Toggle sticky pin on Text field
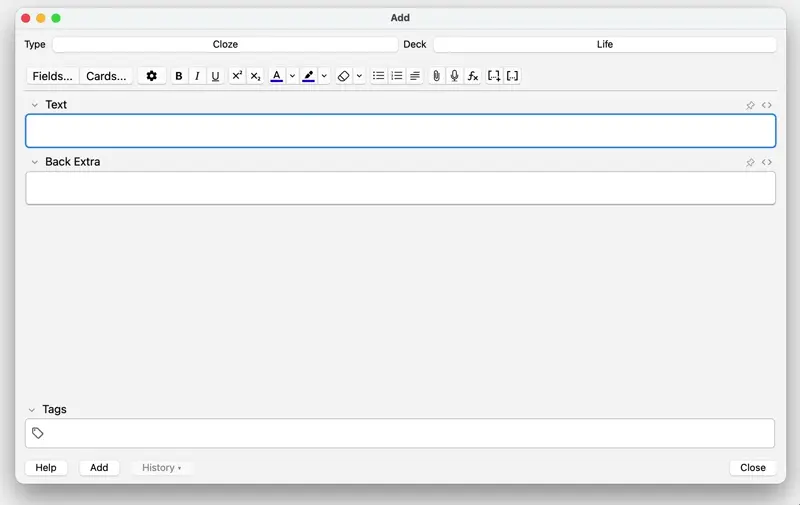 (x=750, y=105)
